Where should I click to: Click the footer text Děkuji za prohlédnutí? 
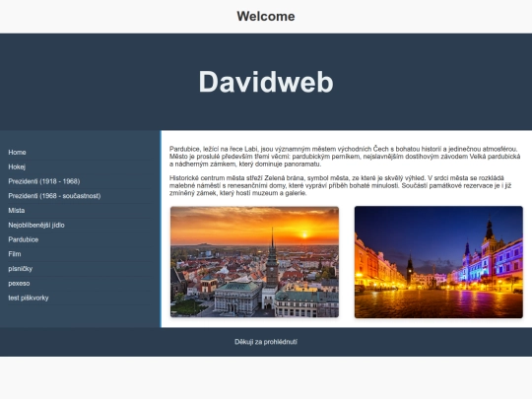point(266,342)
